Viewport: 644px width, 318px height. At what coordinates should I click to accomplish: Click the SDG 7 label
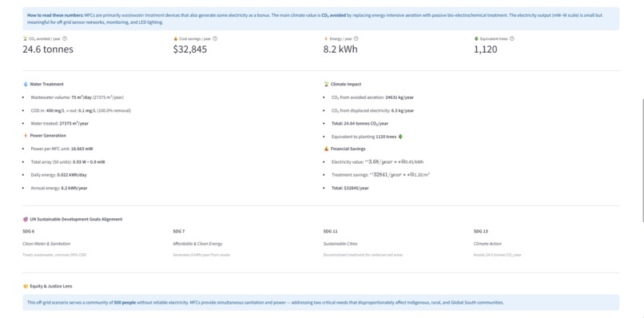[x=179, y=232]
